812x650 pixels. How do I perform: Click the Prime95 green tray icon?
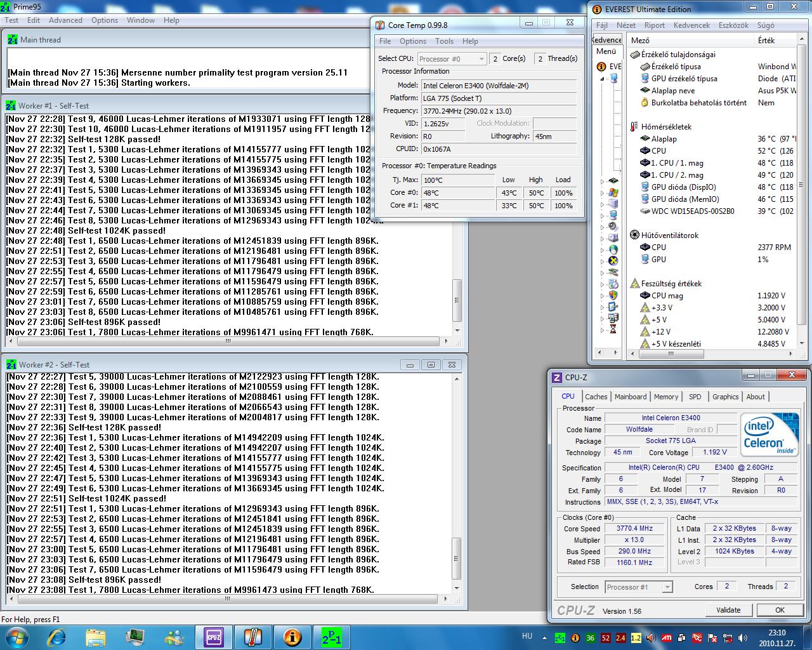pyautogui.click(x=560, y=637)
